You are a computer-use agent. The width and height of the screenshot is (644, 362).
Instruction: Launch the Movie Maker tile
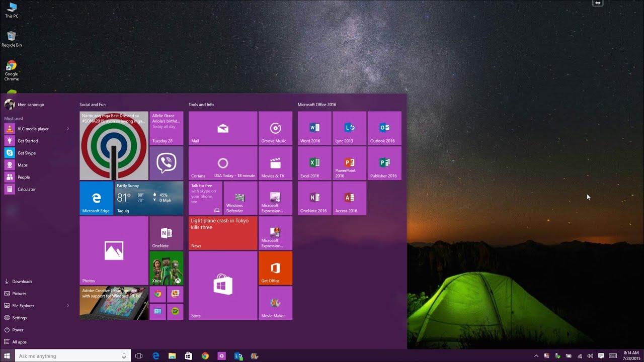click(275, 303)
